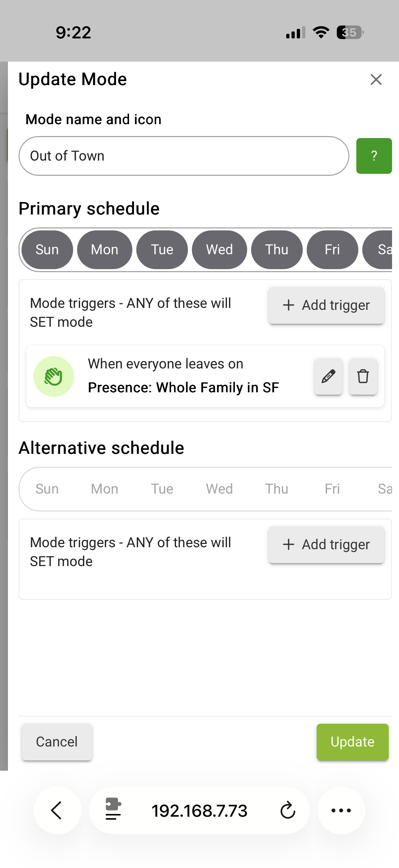Go back using the browser back arrow
Image resolution: width=399 pixels, height=868 pixels.
tap(57, 810)
